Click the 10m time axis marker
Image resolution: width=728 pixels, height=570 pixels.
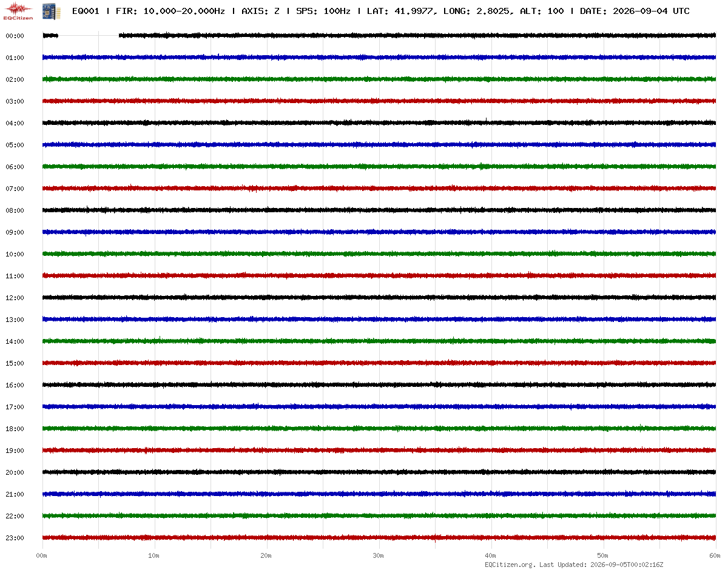tap(154, 555)
